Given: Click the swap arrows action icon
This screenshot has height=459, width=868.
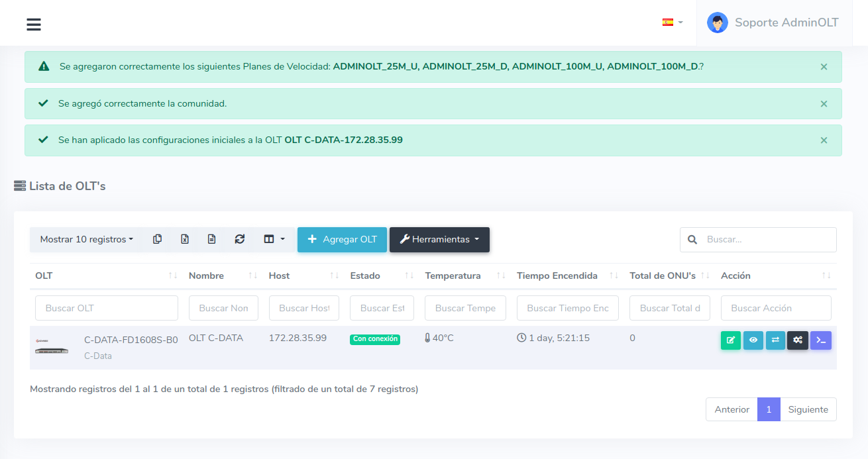Looking at the screenshot, I should [775, 340].
